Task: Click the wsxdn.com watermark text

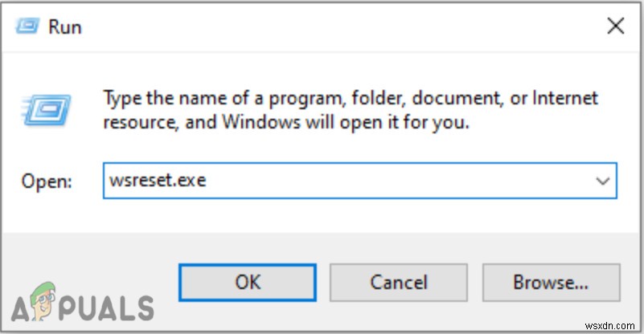Action: coord(608,325)
